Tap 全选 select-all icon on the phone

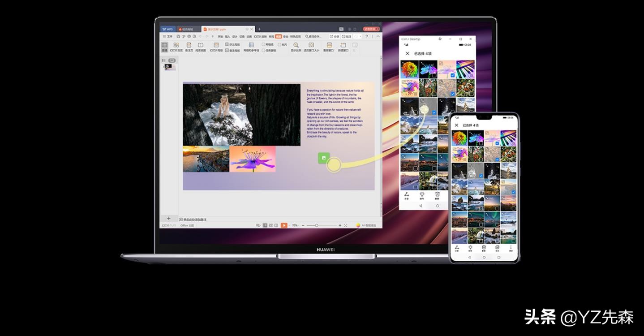(497, 248)
